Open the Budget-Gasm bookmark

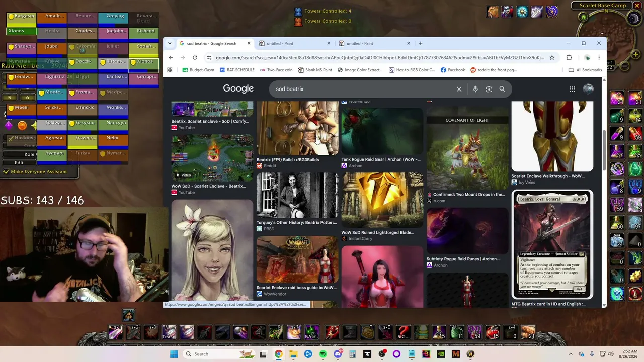[199, 70]
